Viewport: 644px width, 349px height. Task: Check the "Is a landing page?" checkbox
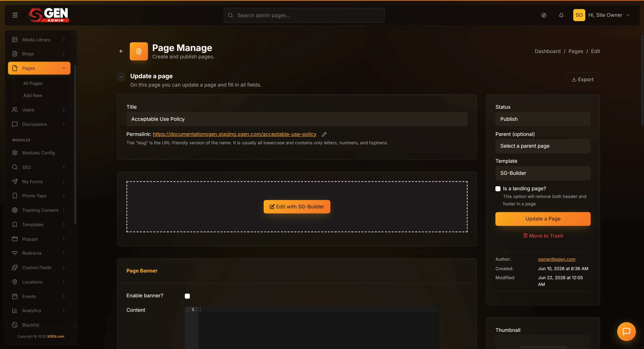[498, 189]
